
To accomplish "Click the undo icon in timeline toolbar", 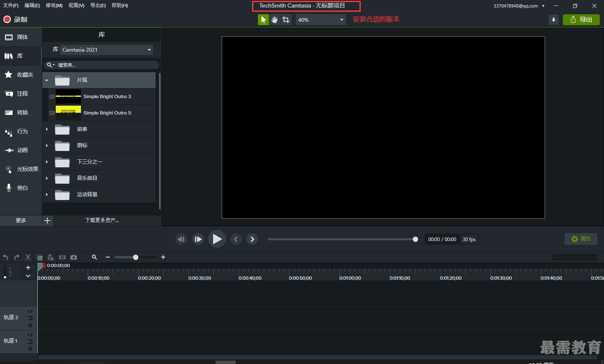I will pyautogui.click(x=5, y=257).
